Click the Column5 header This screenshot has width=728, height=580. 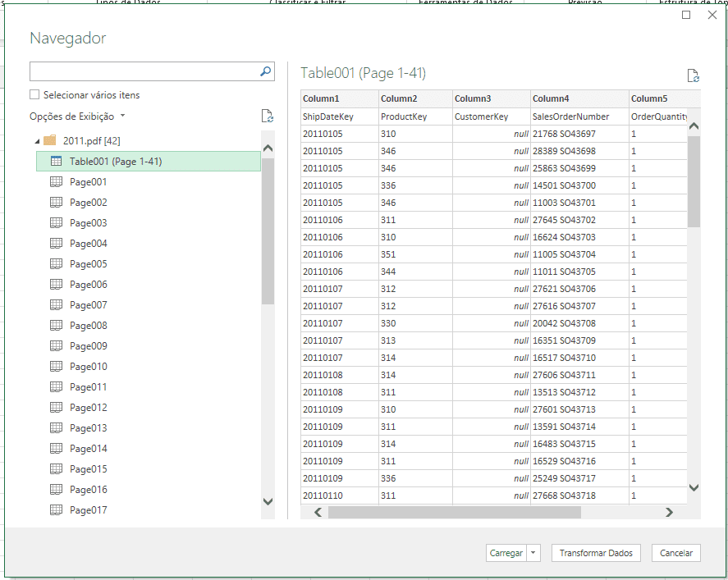(665, 98)
